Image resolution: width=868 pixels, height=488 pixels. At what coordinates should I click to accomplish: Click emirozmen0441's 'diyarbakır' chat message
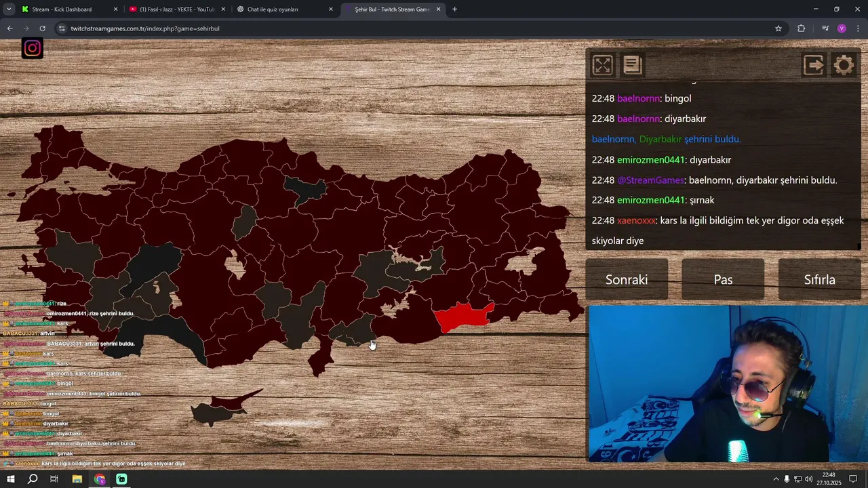[661, 160]
